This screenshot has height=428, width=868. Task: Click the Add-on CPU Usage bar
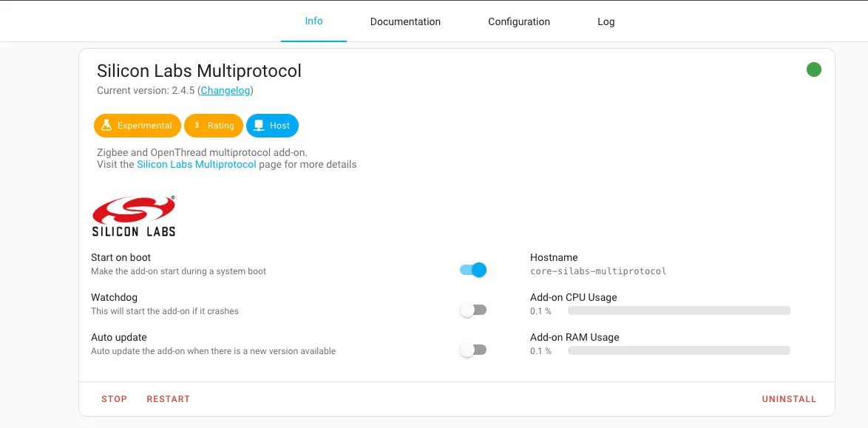[679, 310]
